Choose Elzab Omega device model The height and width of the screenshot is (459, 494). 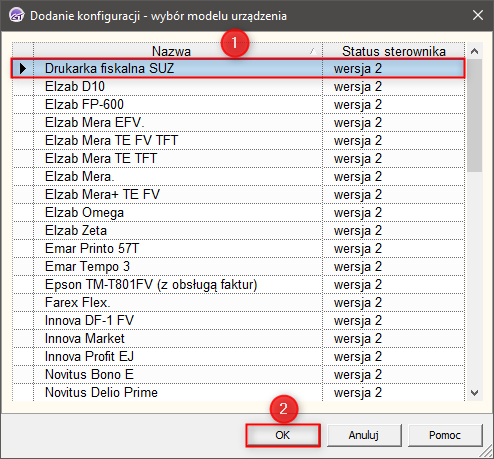click(x=239, y=213)
